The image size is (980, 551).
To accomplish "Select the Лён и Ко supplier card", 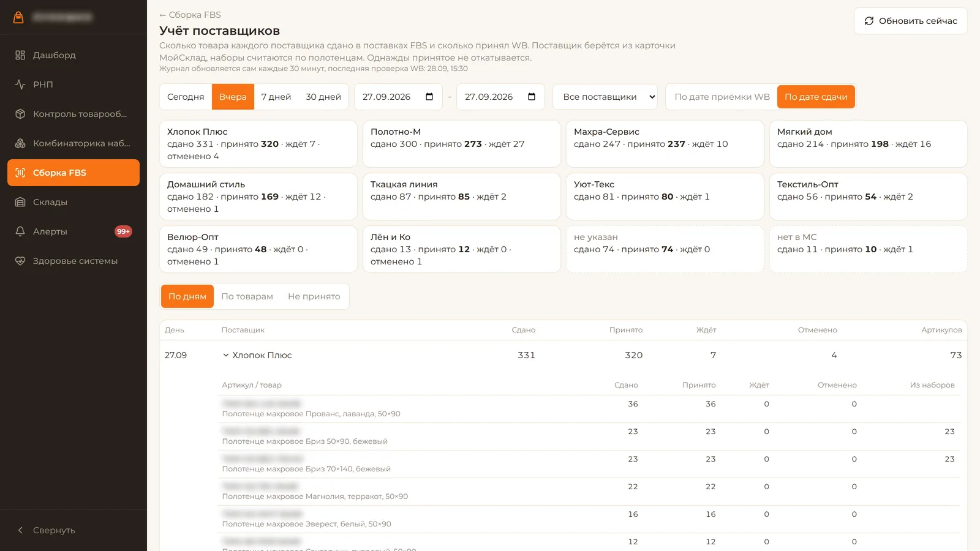I will pos(462,249).
